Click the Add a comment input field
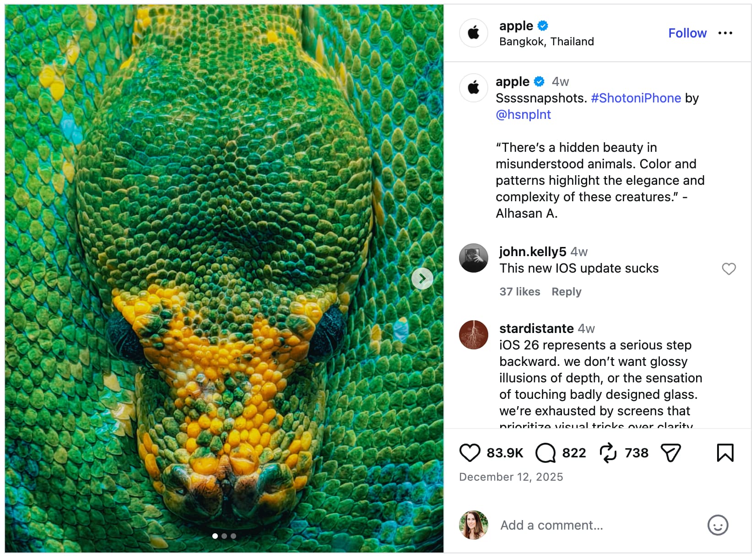Screen dimensions: 756x558 [572, 525]
